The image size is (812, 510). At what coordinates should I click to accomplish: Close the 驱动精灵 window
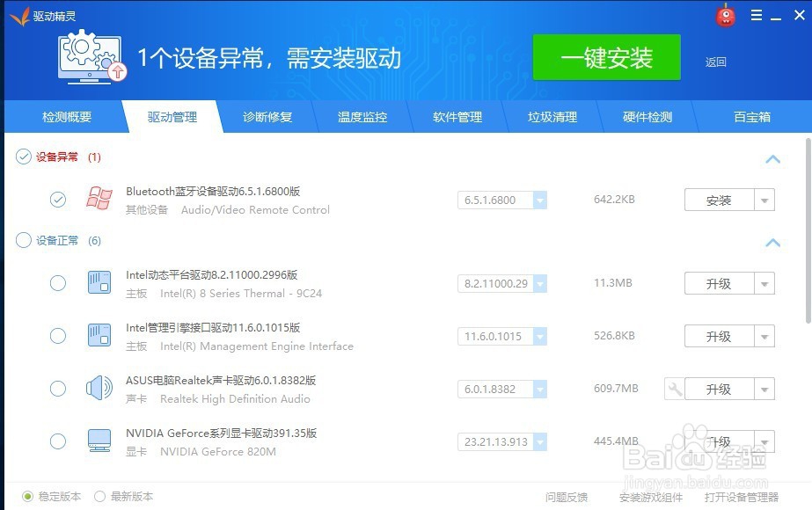click(x=799, y=16)
